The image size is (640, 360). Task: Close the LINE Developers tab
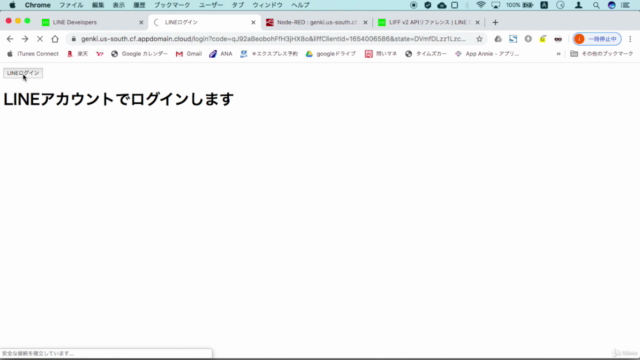tap(141, 22)
